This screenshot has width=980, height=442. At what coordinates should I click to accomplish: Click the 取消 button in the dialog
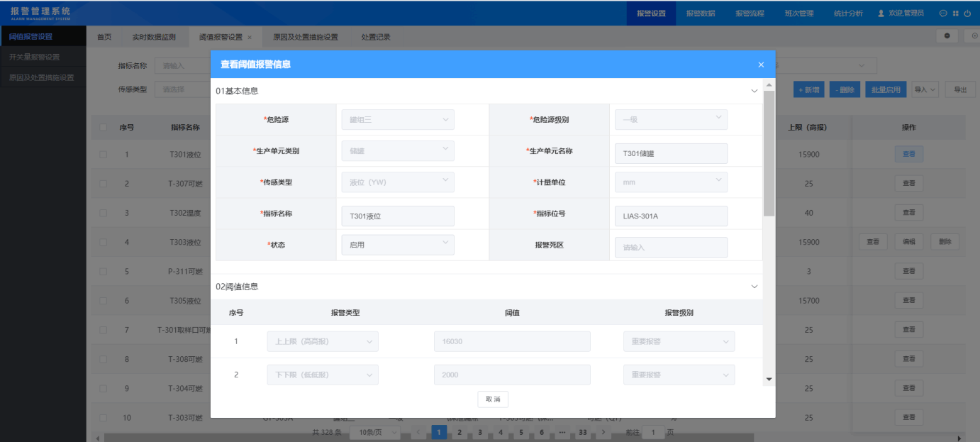[492, 399]
